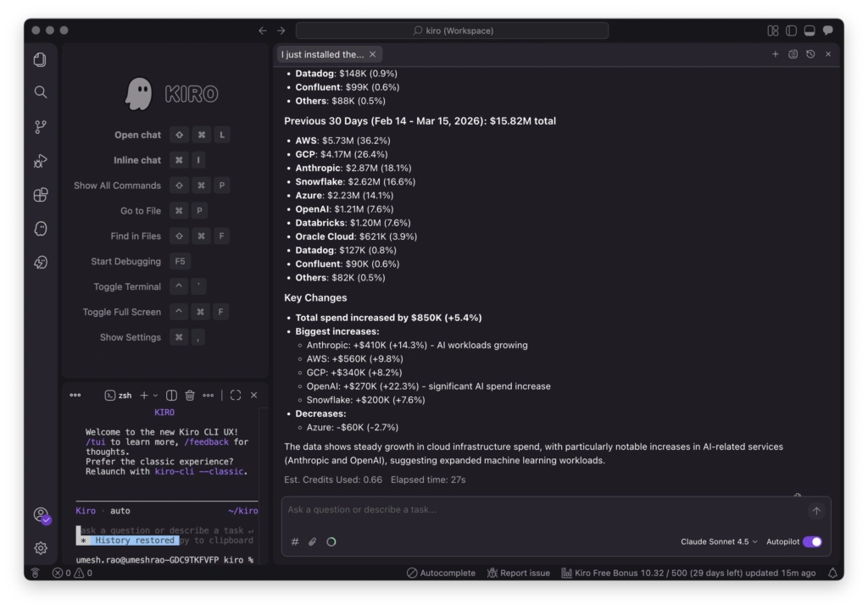The height and width of the screenshot is (610, 868).
Task: Click Report issue in the status bar
Action: tap(518, 573)
